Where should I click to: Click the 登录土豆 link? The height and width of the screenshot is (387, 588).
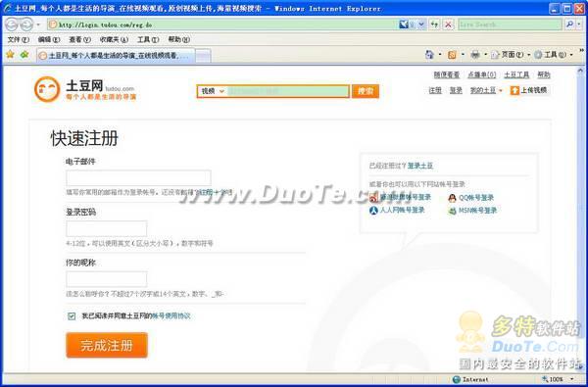point(420,166)
